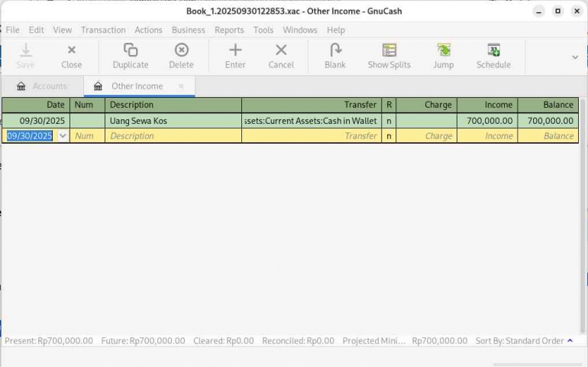
Task: Click the Delete transaction icon
Action: pos(181,50)
